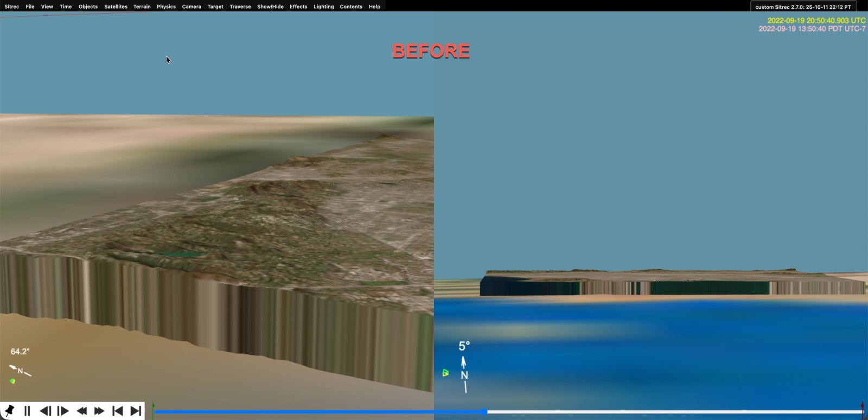This screenshot has width=868, height=420.
Task: Click the blue timeline slider handle
Action: [484, 412]
